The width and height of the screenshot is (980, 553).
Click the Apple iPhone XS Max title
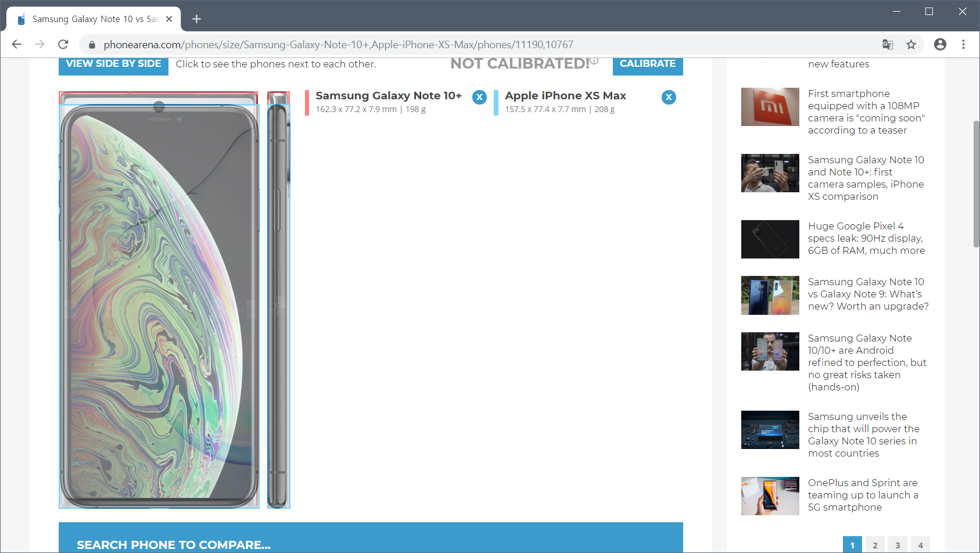[565, 96]
